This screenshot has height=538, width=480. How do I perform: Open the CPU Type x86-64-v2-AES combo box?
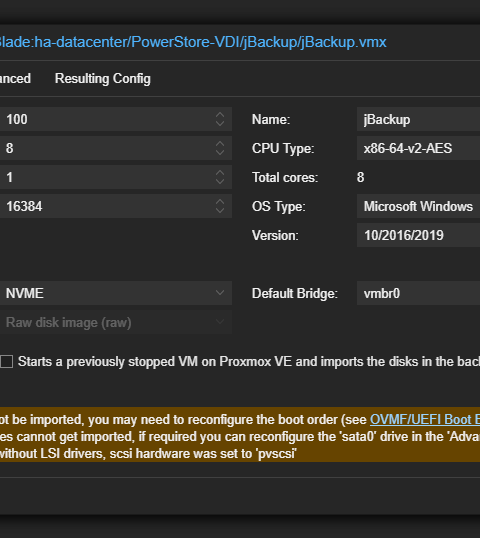(418, 148)
